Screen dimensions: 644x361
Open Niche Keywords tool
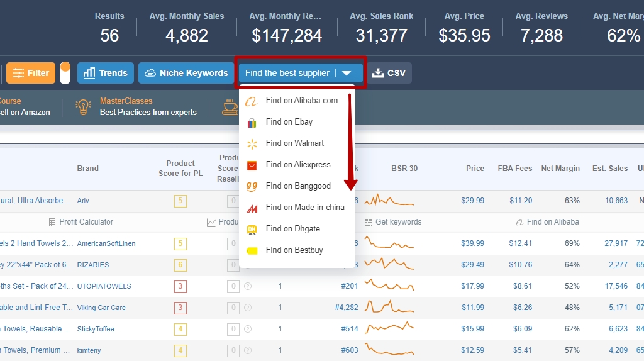click(186, 73)
